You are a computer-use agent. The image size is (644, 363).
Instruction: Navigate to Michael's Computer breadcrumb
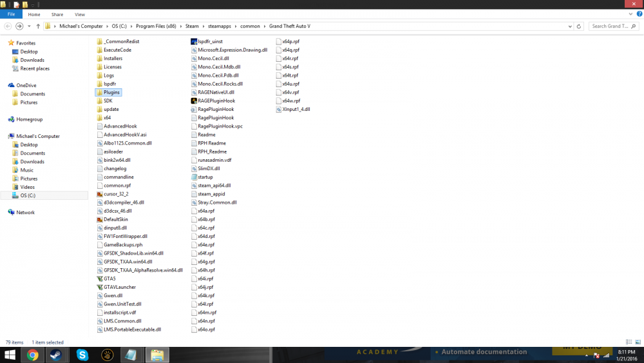81,26
